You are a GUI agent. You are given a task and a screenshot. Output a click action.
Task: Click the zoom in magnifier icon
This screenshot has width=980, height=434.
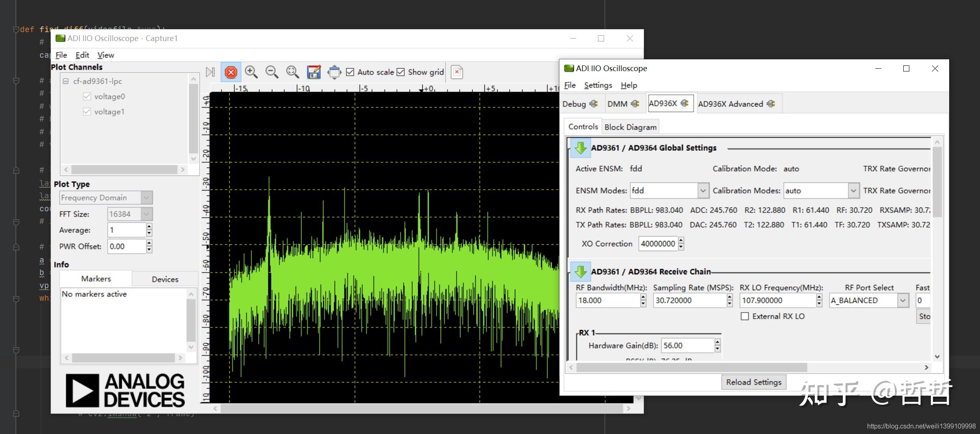[251, 72]
